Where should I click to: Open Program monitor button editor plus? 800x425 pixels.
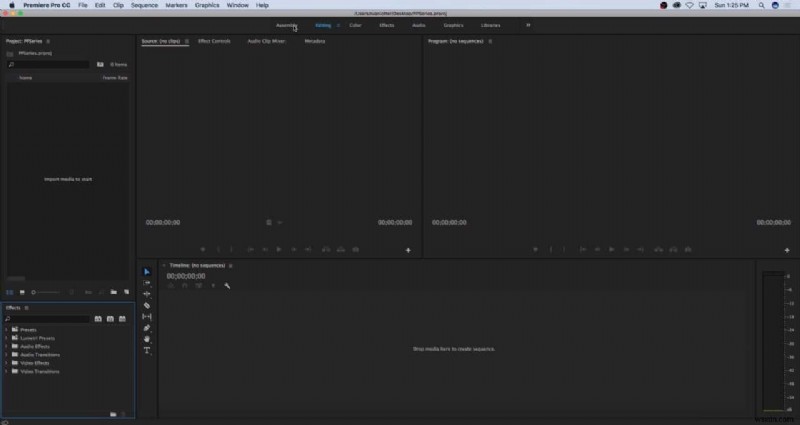(x=787, y=251)
